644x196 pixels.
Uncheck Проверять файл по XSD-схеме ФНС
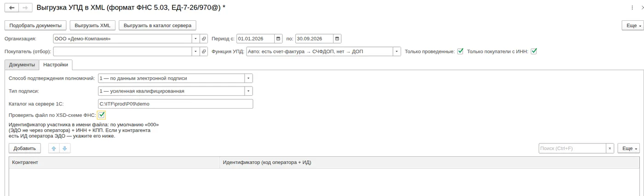click(x=102, y=115)
